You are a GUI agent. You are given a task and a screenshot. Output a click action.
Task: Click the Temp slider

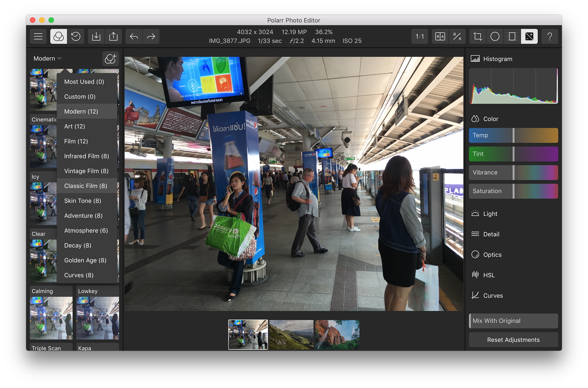pos(513,135)
